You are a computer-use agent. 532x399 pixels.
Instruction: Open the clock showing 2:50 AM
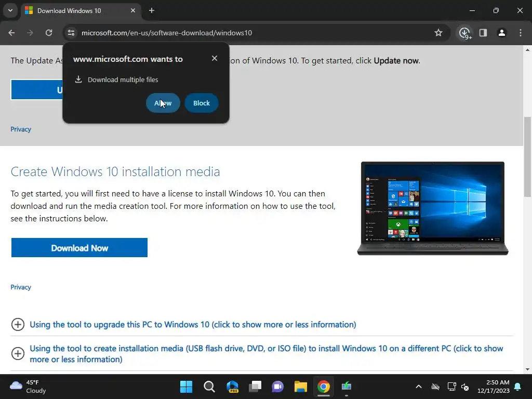tap(494, 387)
